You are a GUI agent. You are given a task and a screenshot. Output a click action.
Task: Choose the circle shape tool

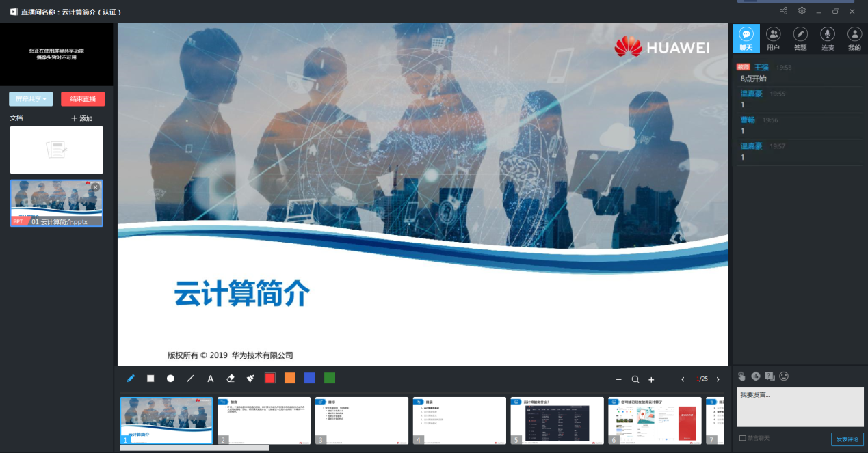coord(170,379)
